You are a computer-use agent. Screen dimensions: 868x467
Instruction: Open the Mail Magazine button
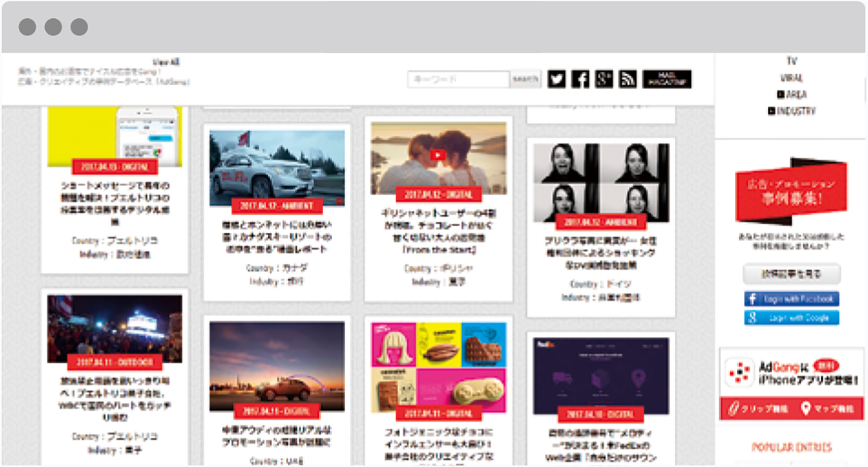tap(667, 79)
